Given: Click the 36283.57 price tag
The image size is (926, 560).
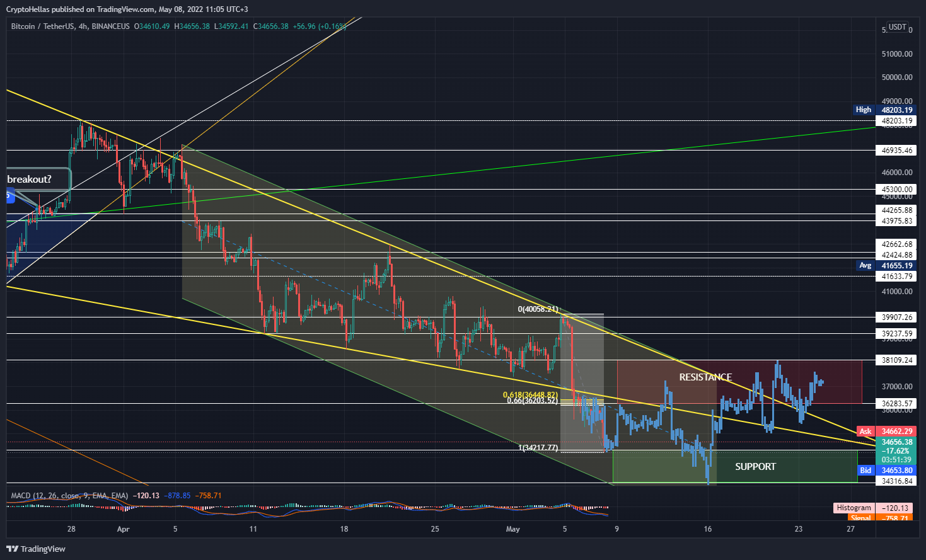Looking at the screenshot, I should [897, 404].
